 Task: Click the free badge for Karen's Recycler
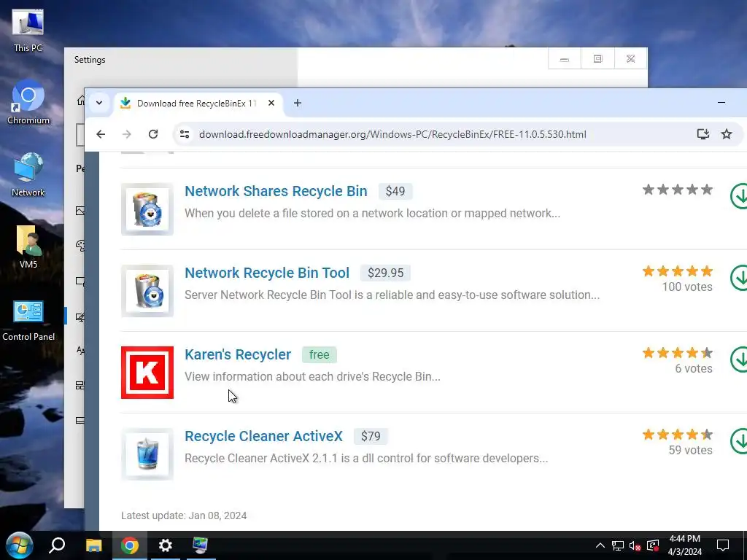pos(320,355)
